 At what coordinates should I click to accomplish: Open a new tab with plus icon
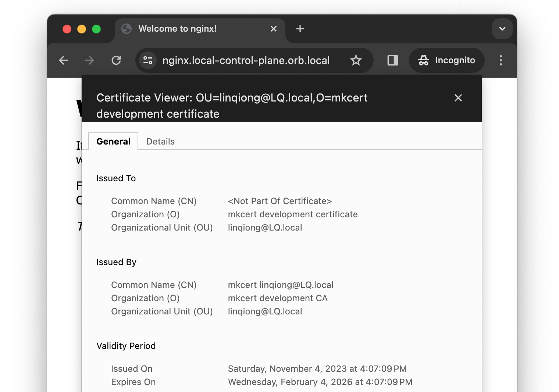click(x=300, y=29)
